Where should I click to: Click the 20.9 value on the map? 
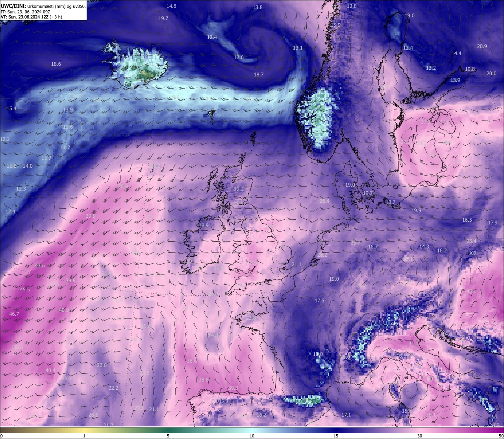[482, 46]
